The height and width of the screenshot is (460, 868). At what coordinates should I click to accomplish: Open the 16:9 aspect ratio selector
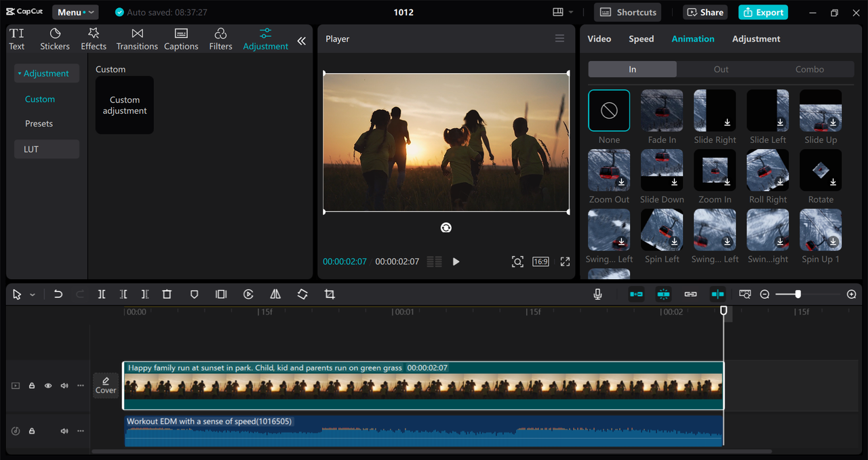(540, 262)
